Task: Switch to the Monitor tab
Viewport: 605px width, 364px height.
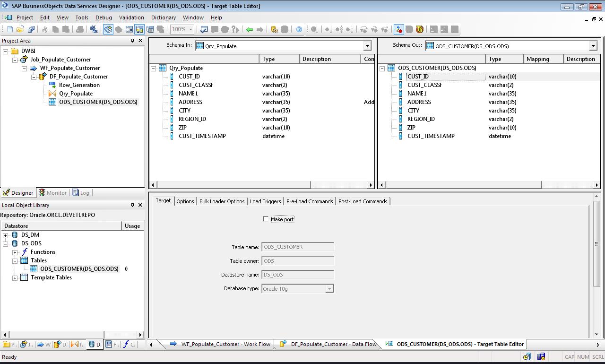Action: tap(53, 193)
